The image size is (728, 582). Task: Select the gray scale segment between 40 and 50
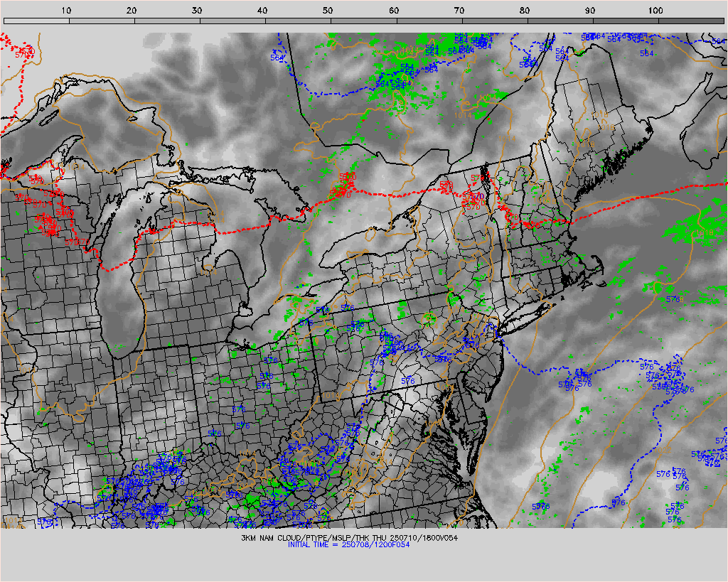pyautogui.click(x=298, y=21)
